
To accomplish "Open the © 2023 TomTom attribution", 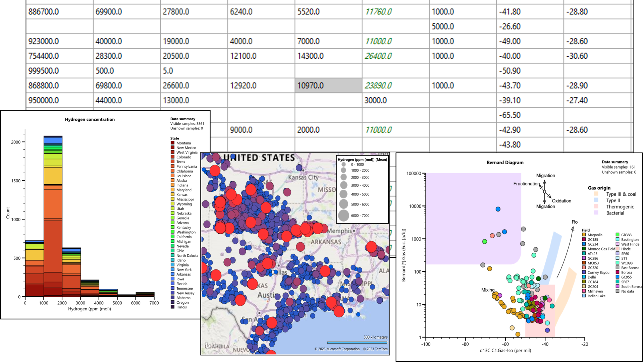I will tap(375, 349).
